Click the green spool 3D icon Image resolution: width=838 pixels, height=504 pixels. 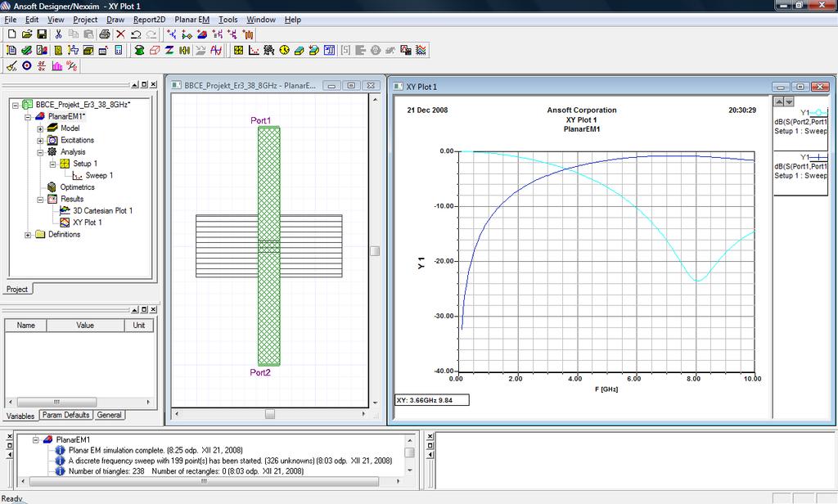pyautogui.click(x=139, y=50)
